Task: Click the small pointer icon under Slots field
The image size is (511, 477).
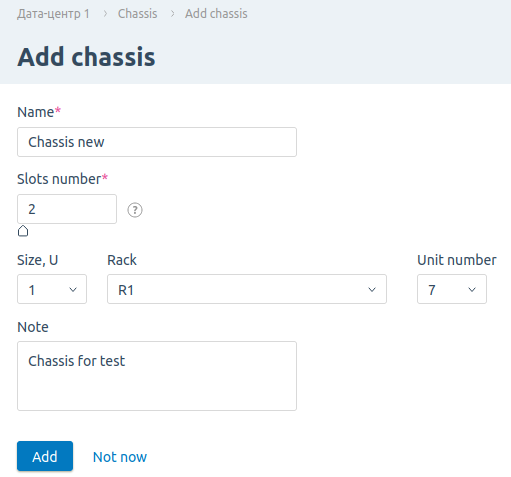Action: click(23, 231)
